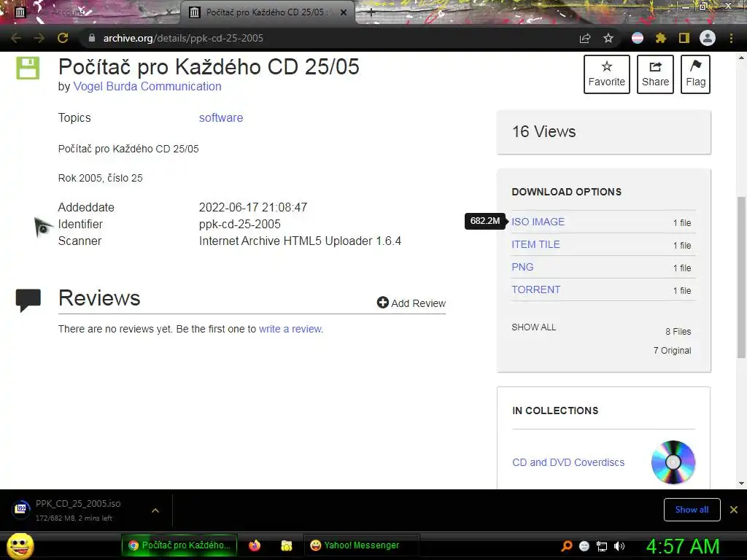
Task: Click the 16 Views box
Action: click(x=603, y=132)
